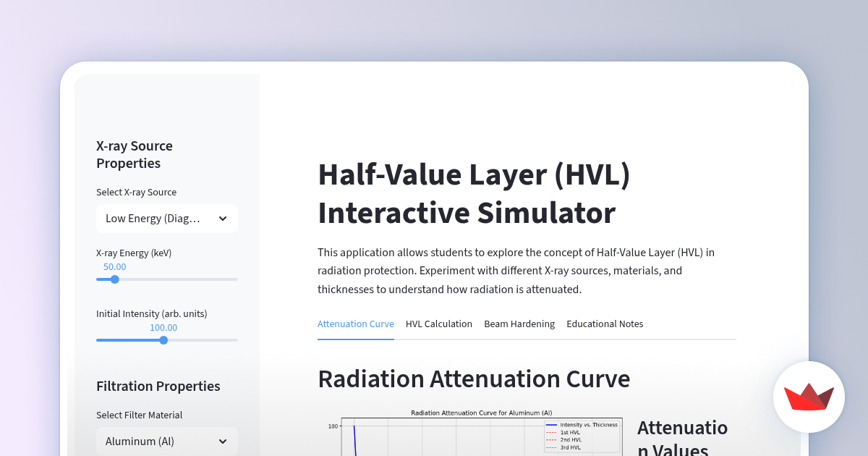
Task: Switch to the HVL Calculation tab
Action: tap(439, 324)
